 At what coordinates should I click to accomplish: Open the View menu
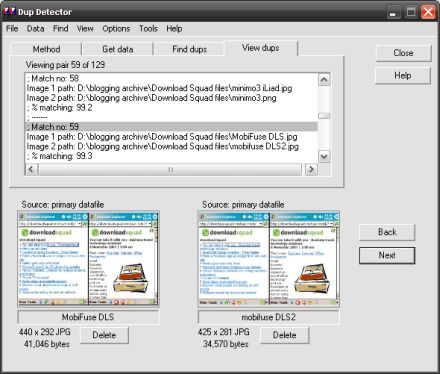point(85,29)
